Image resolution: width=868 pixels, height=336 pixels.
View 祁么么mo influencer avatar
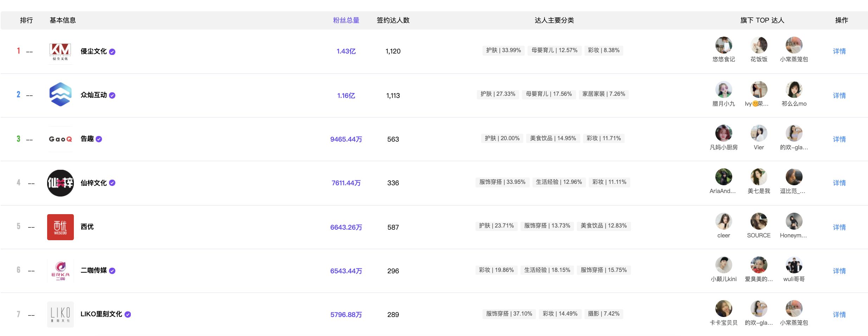coord(794,89)
